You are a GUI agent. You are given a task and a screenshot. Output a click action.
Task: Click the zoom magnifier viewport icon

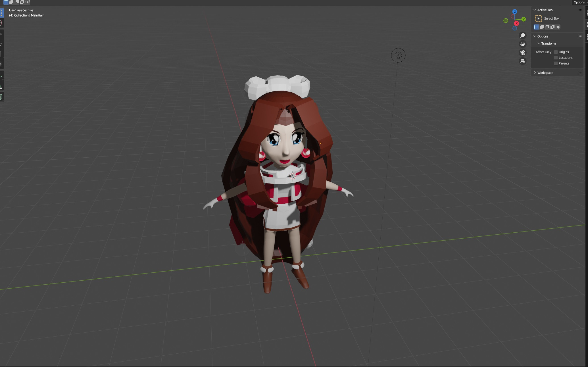[522, 36]
